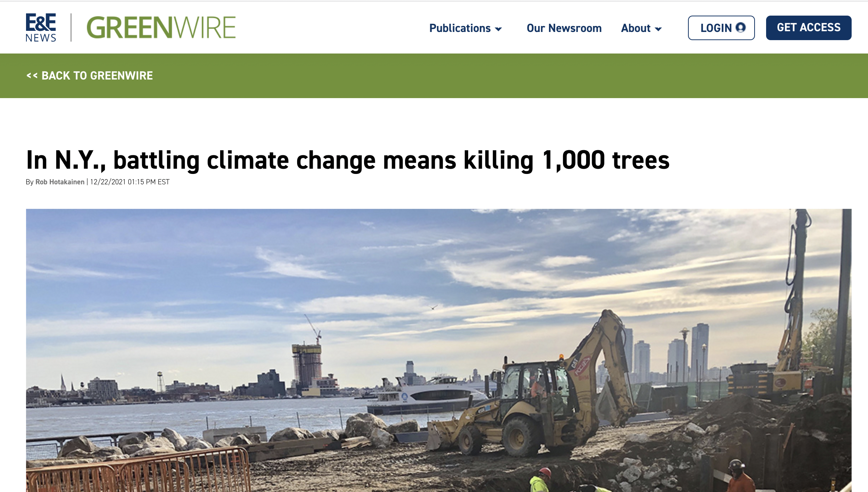Viewport: 868px width, 492px height.
Task: Click the tower under construction in photo
Action: (307, 362)
